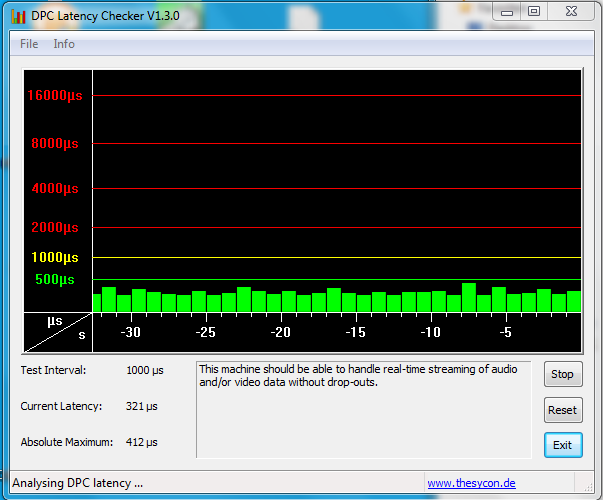Click the -5 time axis label
The width and height of the screenshot is (603, 500).
506,332
